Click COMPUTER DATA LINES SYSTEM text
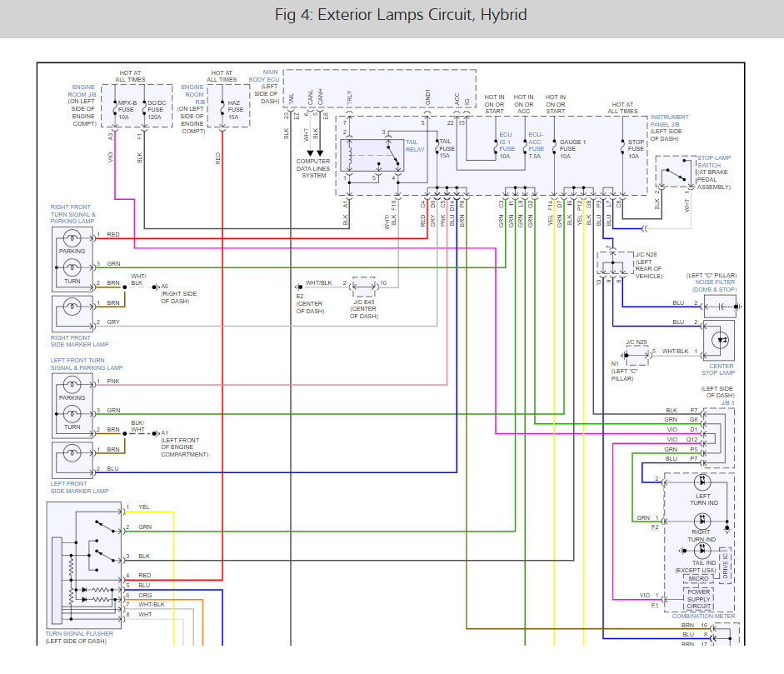This screenshot has width=784, height=674. 313,168
